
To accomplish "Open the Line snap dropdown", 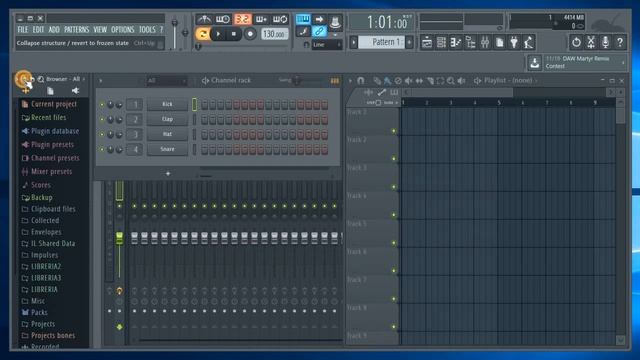I will 327,44.
